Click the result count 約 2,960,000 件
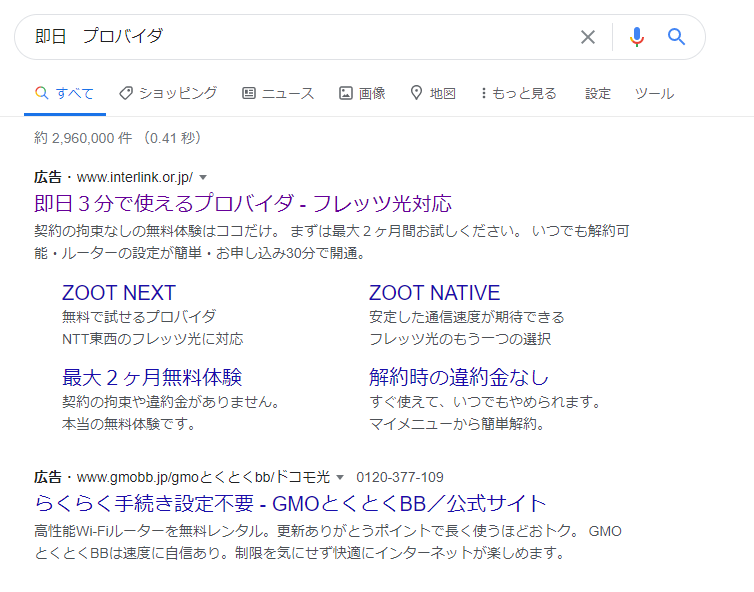754x592 pixels. [83, 139]
